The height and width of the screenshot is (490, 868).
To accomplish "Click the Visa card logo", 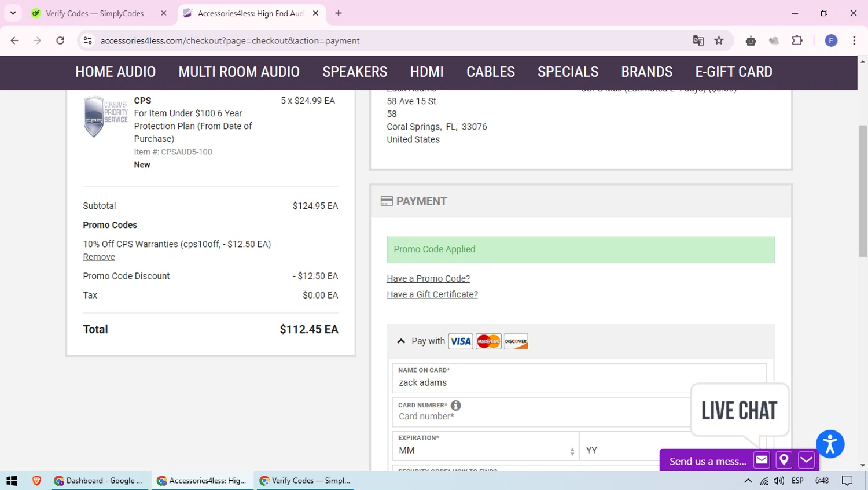I will click(461, 341).
